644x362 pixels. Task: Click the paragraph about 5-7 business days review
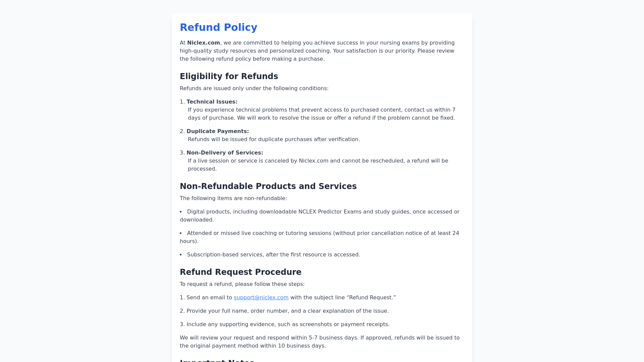click(320, 342)
